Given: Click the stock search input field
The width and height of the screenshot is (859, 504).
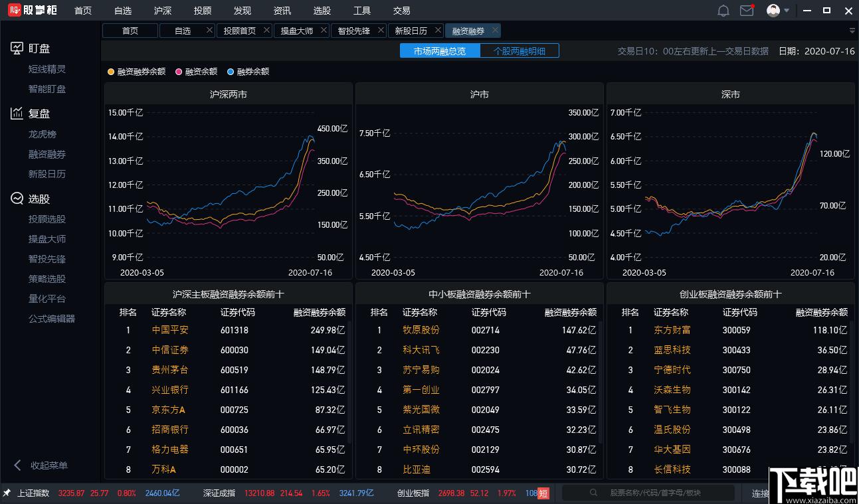Looking at the screenshot, I should [x=650, y=493].
